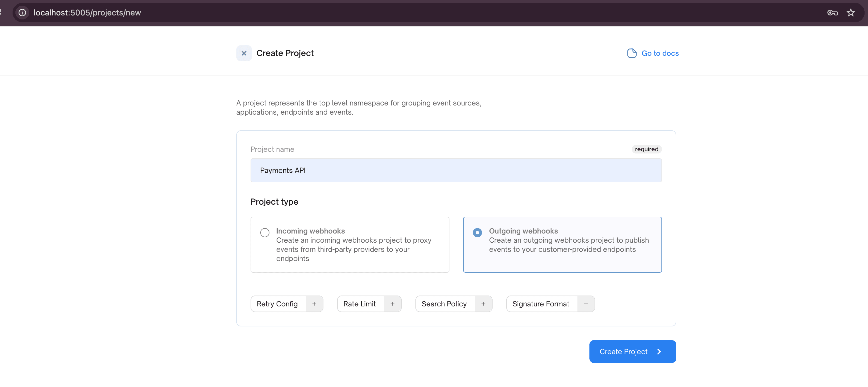Close the Create Project form with X
Image resolution: width=868 pixels, height=387 pixels.
pyautogui.click(x=244, y=53)
